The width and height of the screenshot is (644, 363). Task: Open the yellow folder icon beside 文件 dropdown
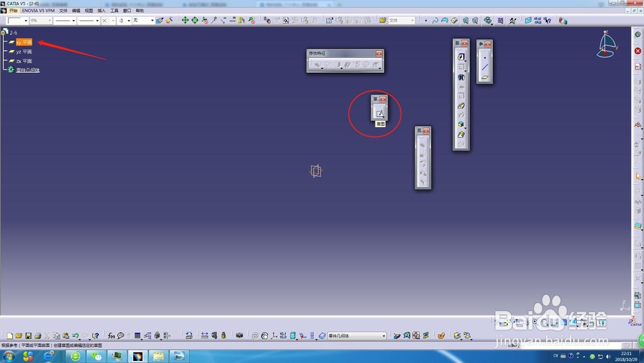coord(383,20)
